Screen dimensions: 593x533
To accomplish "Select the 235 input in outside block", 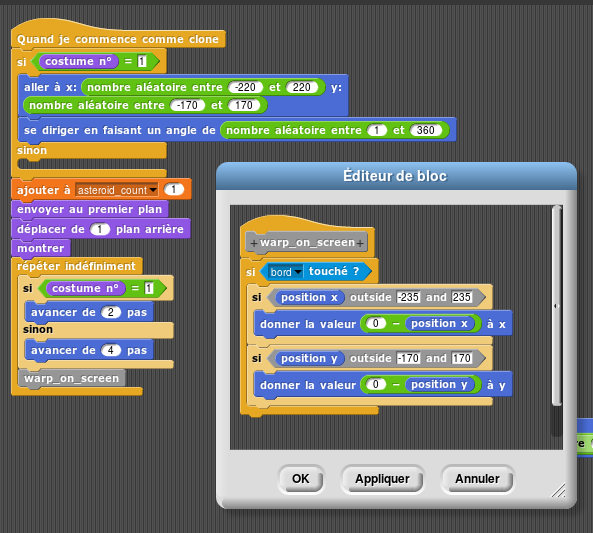I will point(462,297).
